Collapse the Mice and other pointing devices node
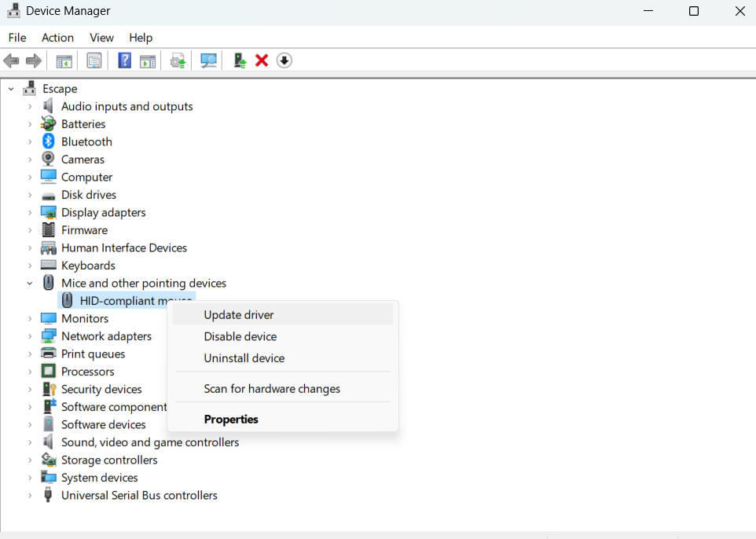Screen dimensions: 756x539 click(30, 283)
